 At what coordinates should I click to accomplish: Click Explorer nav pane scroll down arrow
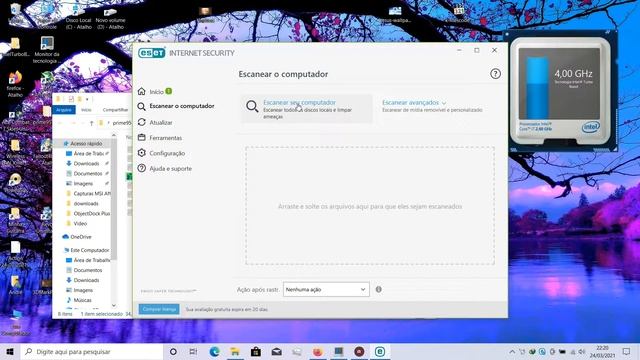pos(113,305)
